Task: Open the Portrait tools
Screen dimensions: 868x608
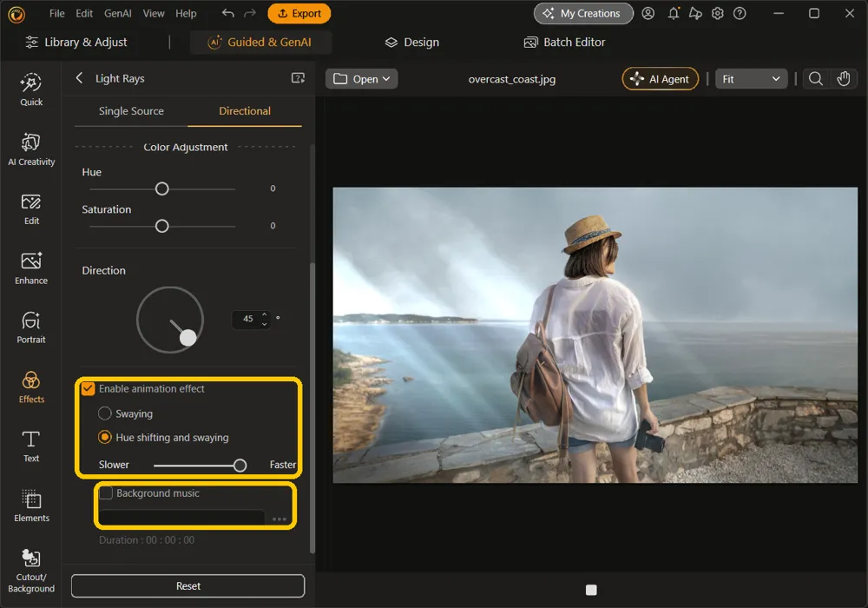Action: (x=31, y=327)
